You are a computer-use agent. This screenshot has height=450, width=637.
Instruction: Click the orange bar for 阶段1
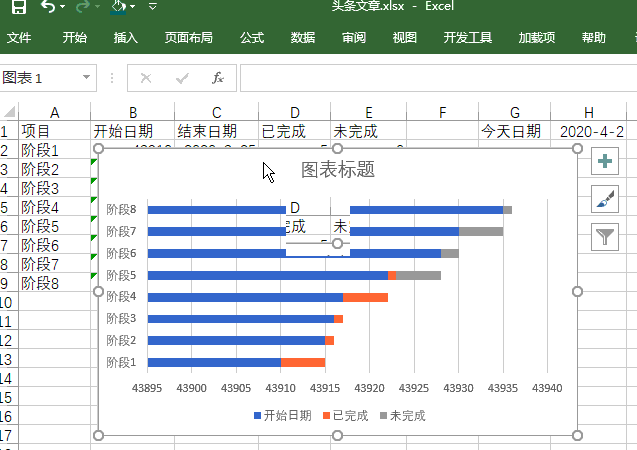tap(303, 362)
